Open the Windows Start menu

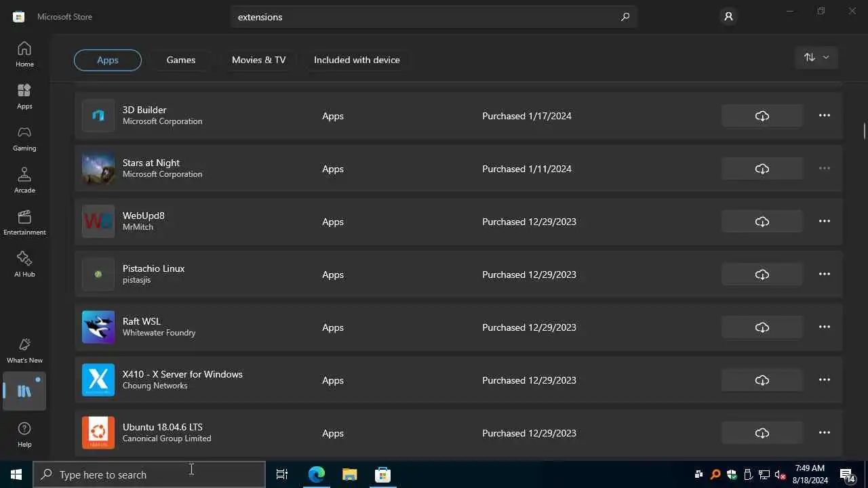[16, 474]
